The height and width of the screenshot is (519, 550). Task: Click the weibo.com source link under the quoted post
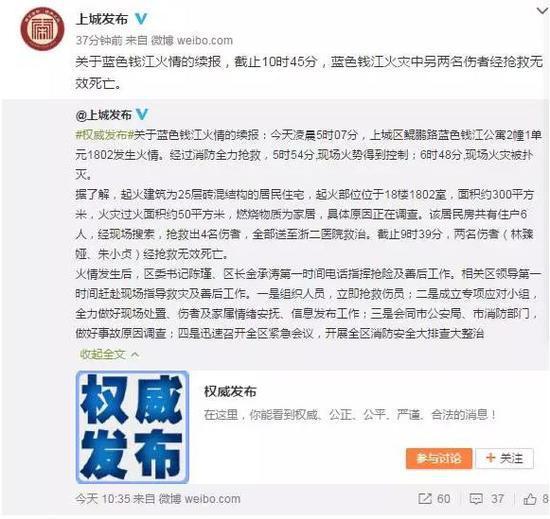click(200, 498)
